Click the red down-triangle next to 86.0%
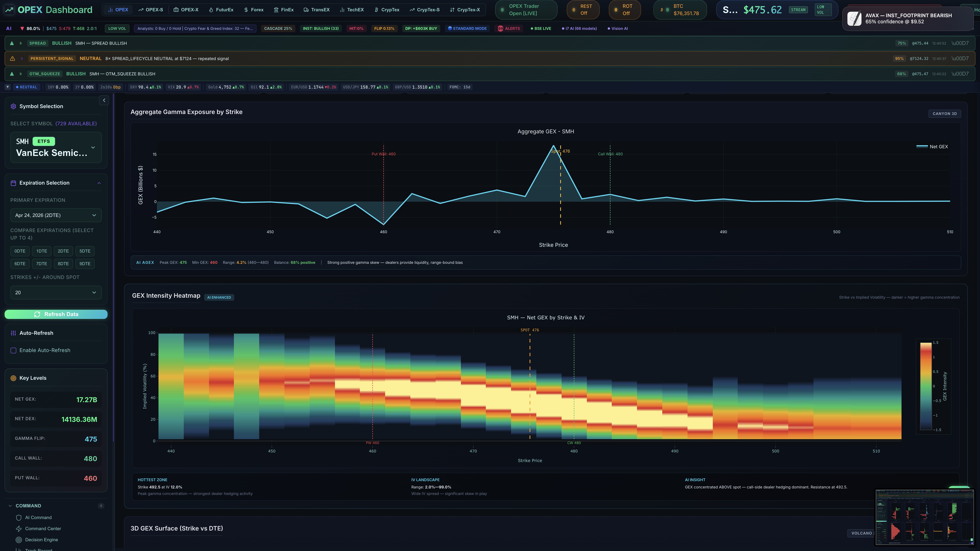 point(22,29)
